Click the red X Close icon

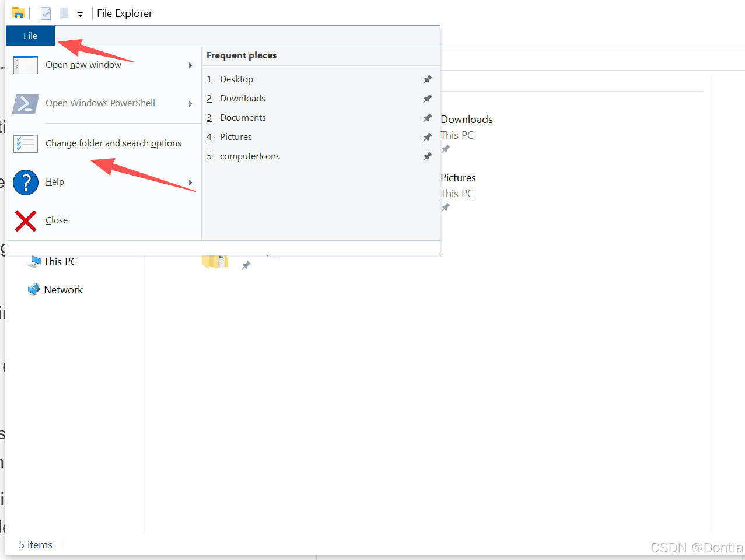pyautogui.click(x=25, y=220)
